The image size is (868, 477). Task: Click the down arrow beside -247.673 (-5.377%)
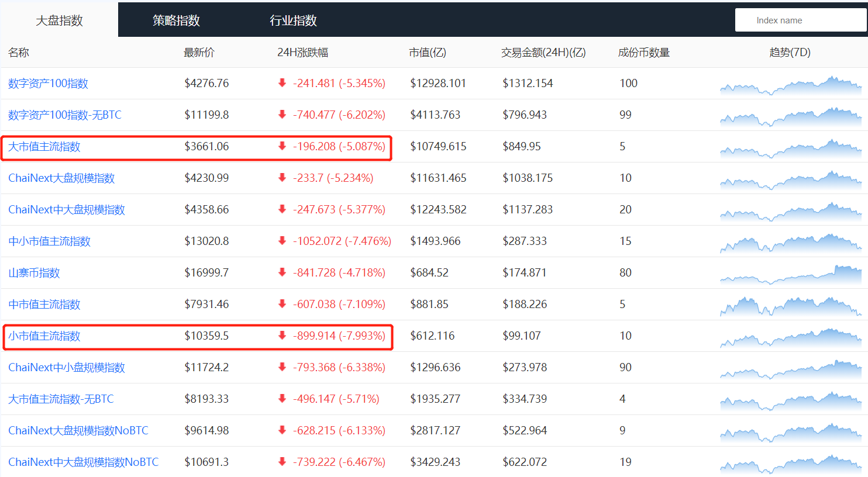point(282,209)
